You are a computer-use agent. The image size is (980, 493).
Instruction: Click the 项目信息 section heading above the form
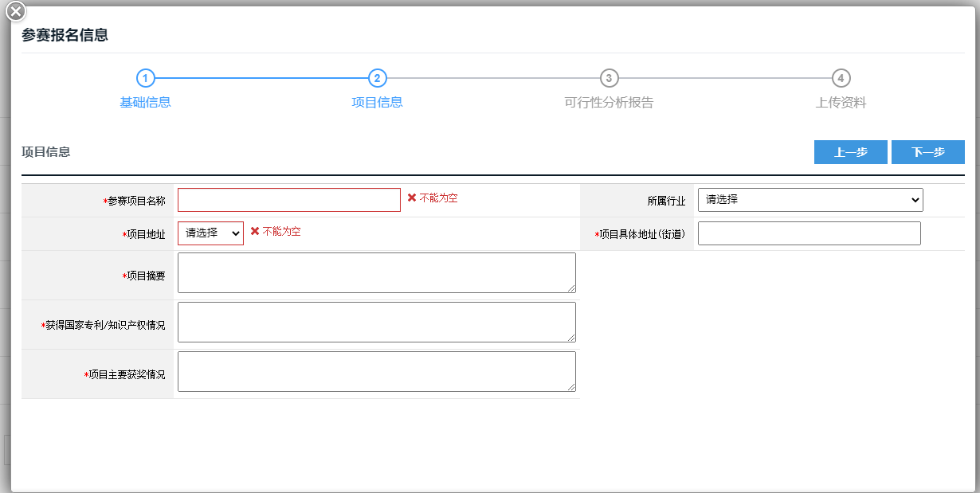[46, 151]
